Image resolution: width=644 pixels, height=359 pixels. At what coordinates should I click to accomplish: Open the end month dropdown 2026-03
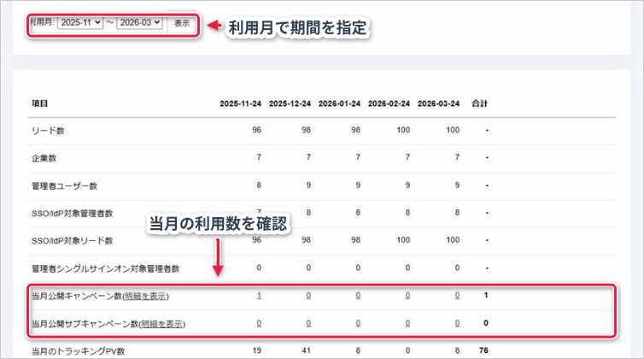click(x=139, y=22)
